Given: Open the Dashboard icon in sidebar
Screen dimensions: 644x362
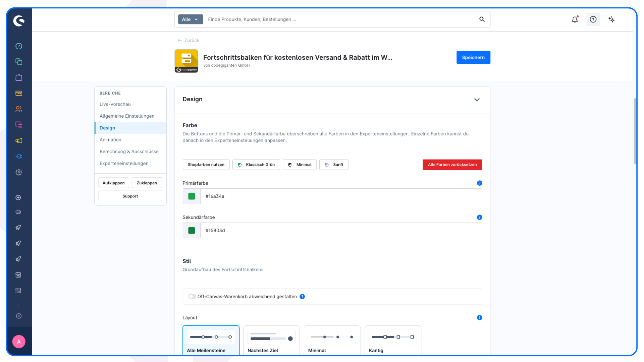Looking at the screenshot, I should click(x=19, y=46).
